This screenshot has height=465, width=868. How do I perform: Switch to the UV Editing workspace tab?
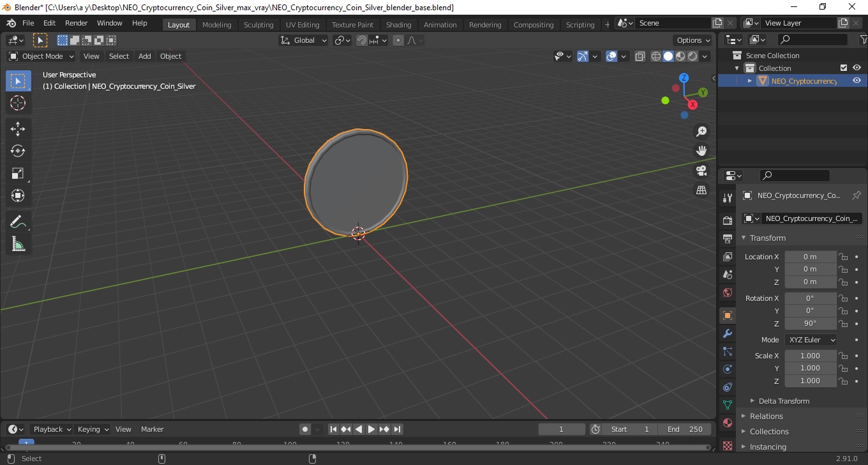(303, 25)
